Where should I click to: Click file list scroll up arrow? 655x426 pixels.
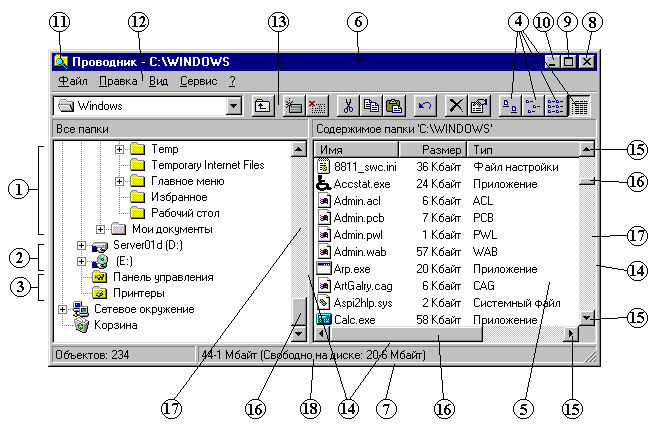[587, 150]
